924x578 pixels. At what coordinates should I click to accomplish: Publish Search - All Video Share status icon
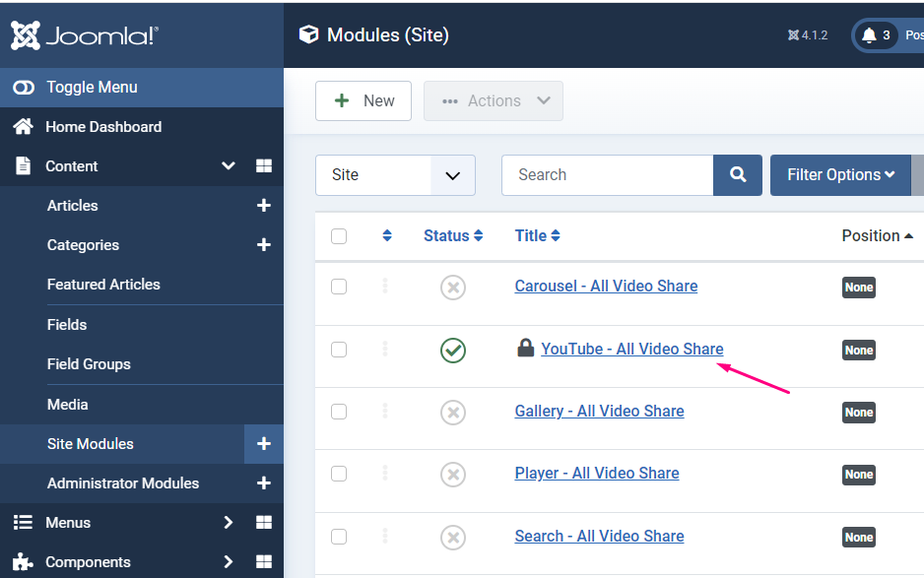coord(452,538)
